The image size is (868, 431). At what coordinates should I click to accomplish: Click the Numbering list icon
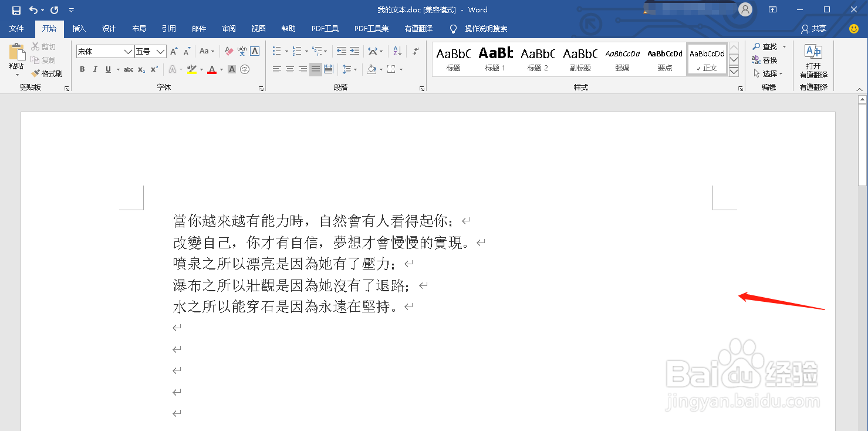(297, 52)
